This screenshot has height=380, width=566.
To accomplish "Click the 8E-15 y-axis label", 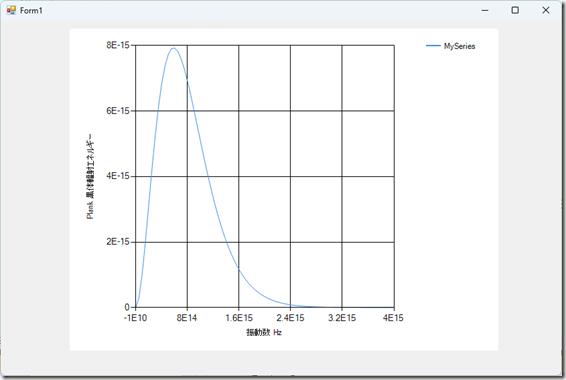I will click(x=118, y=45).
